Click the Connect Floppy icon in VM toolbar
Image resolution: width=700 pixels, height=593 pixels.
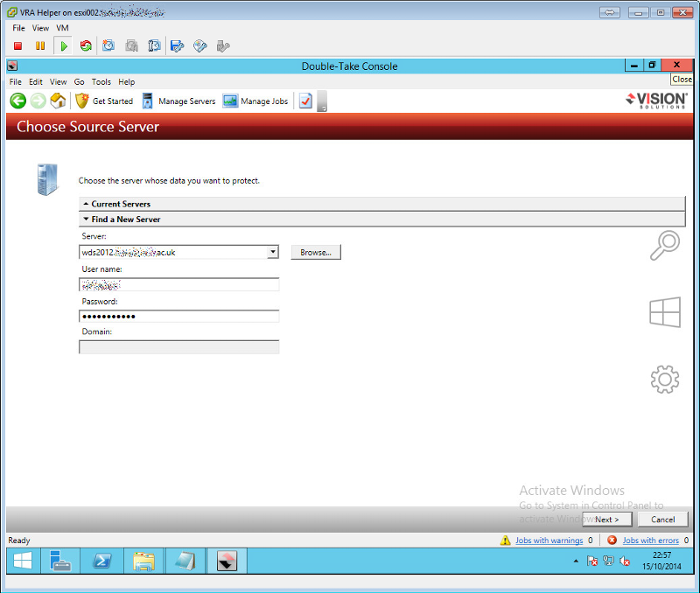[178, 46]
